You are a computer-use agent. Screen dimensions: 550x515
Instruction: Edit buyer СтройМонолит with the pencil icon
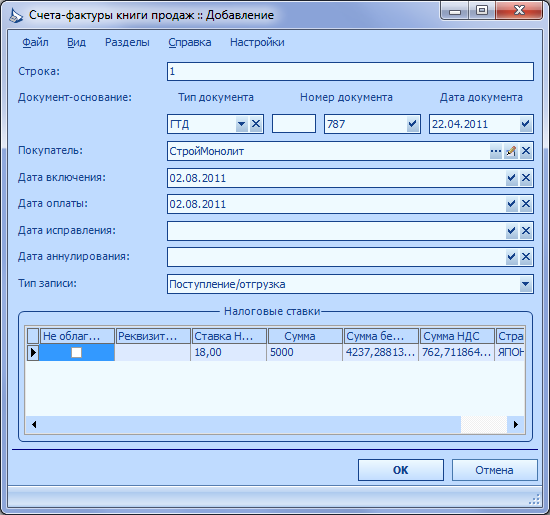coord(511,151)
